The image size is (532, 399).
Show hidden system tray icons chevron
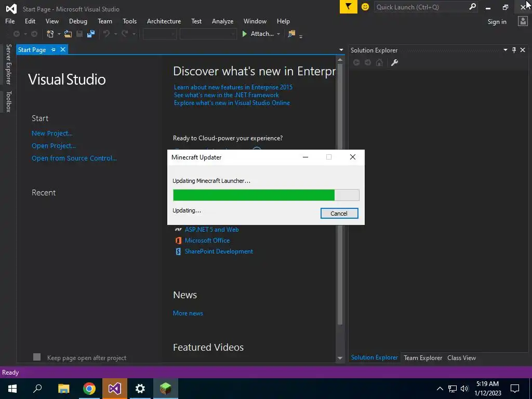440,389
